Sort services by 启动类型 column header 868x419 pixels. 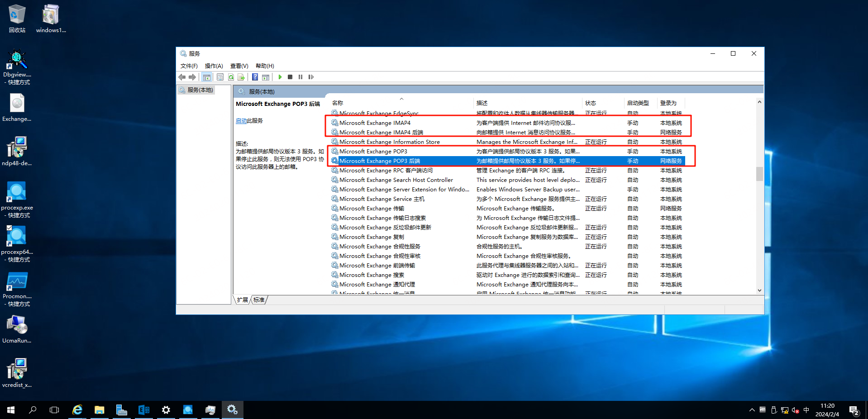point(638,103)
